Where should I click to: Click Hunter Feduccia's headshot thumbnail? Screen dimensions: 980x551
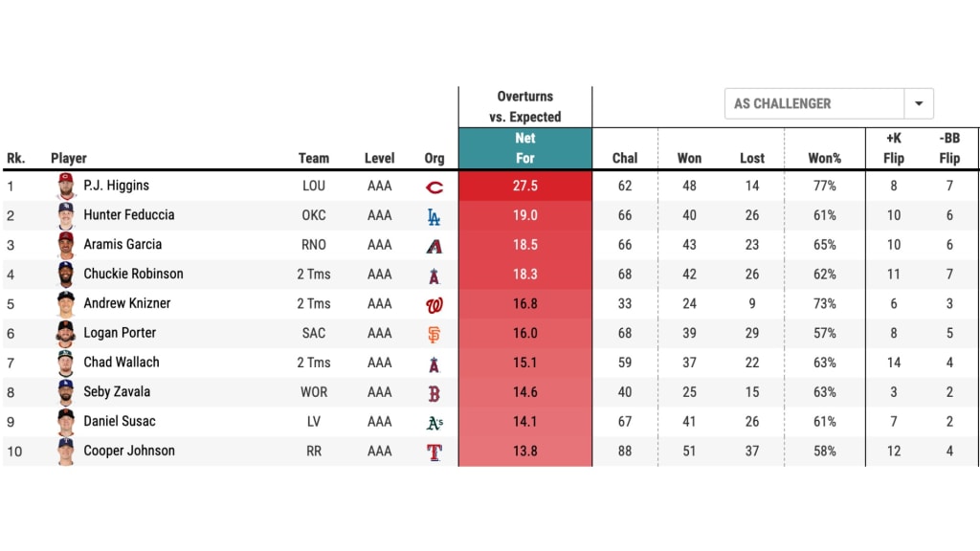[x=65, y=215]
